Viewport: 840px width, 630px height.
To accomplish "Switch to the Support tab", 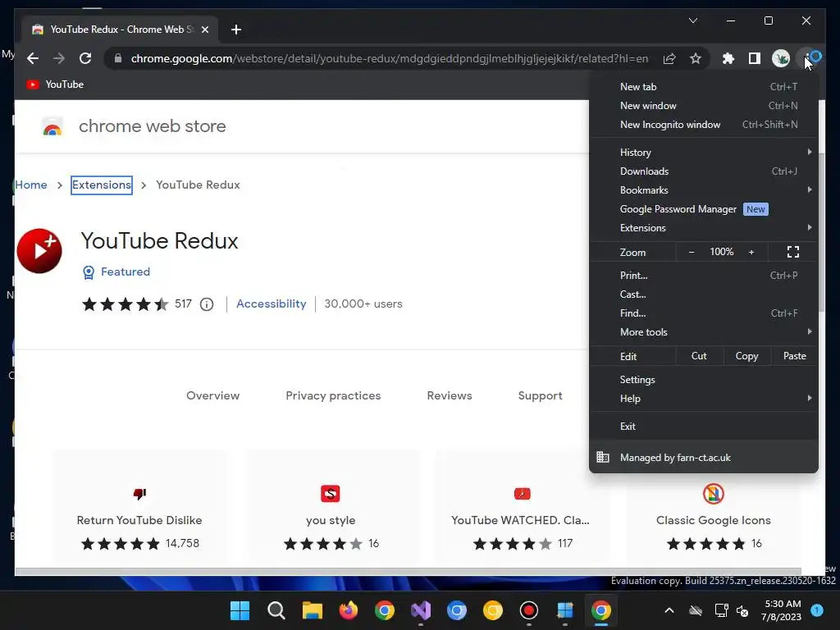I will coord(540,395).
